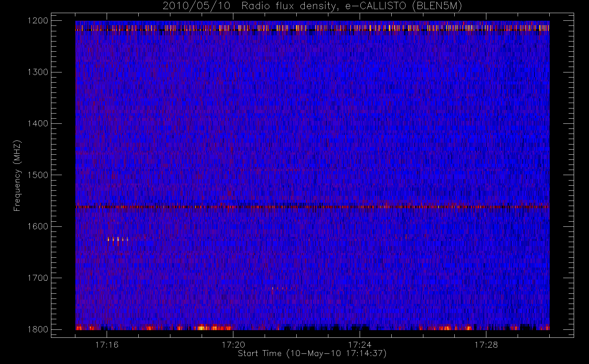Click the 'Frequency (MHZ)' axis label

[x=17, y=175]
